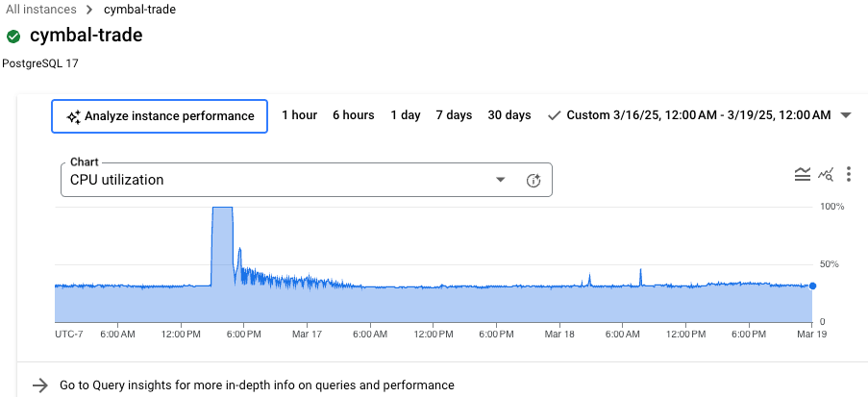868x397 pixels.
Task: Click the 100% CPU spike on chart
Action: tap(222, 231)
